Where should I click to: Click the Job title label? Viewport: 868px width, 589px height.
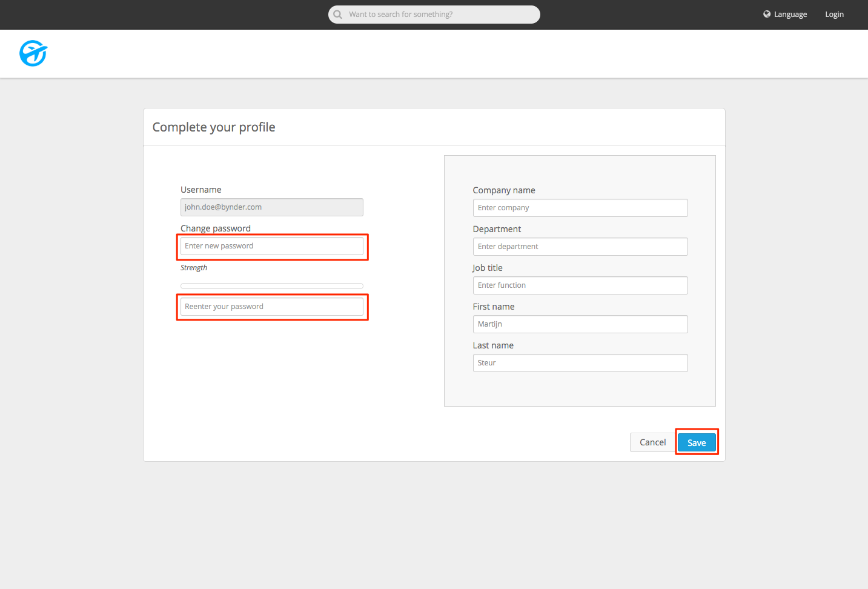pyautogui.click(x=488, y=268)
